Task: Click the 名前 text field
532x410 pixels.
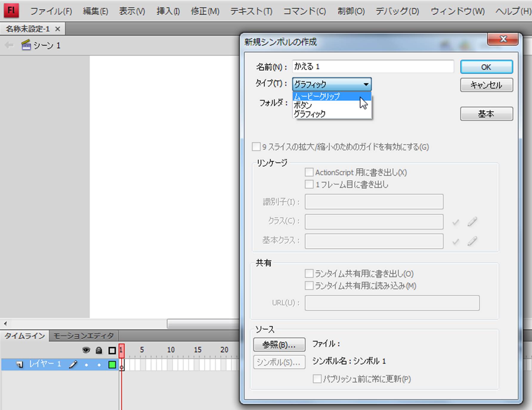Action: (373, 66)
